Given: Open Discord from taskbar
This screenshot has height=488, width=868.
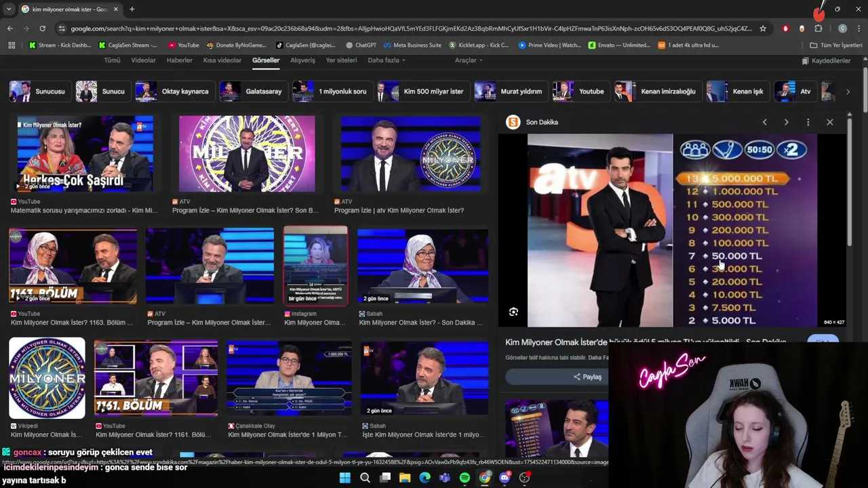Looking at the screenshot, I should click(x=505, y=478).
